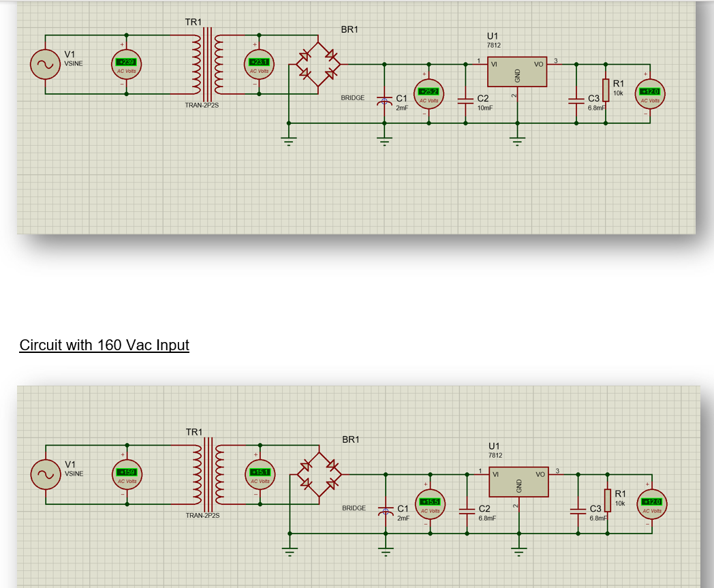Click the AC voltmeter reading +25.2
Viewport: 714px width, 588px height.
tap(429, 94)
